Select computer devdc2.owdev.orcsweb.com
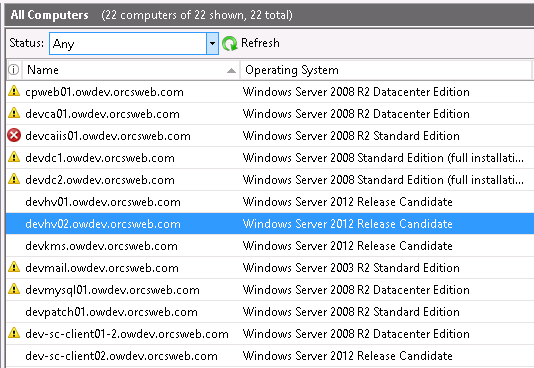This screenshot has height=368, width=534. (100, 180)
